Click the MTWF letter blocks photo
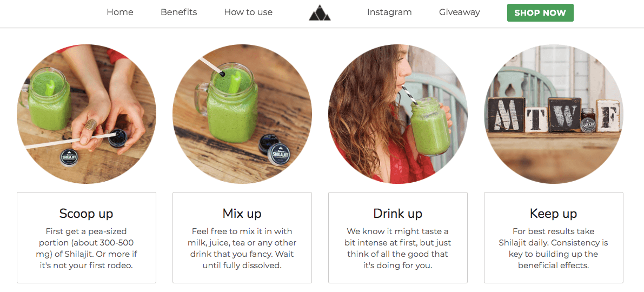Screen dimensions: 644x292 pyautogui.click(x=553, y=114)
